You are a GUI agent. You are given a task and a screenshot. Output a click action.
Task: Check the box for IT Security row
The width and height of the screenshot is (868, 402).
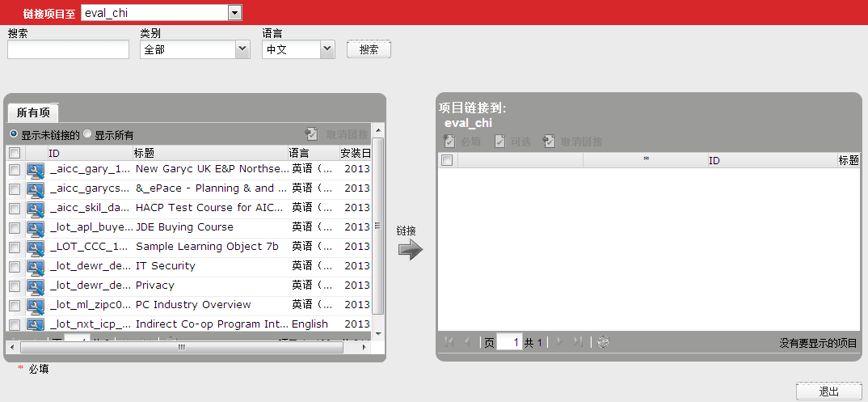tap(15, 267)
